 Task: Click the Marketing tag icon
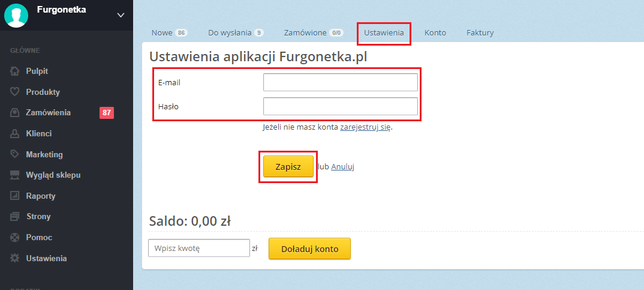coord(15,154)
